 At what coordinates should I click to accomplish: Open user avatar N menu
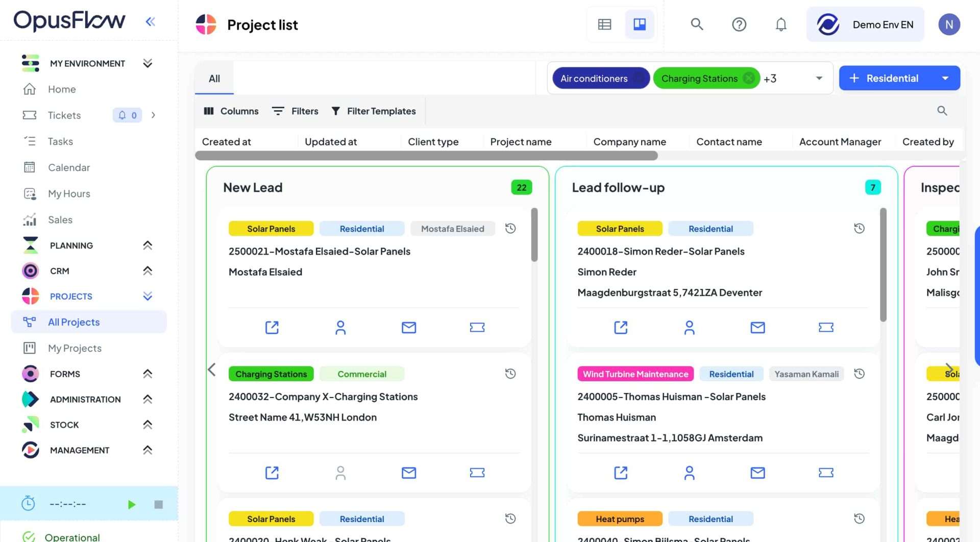[x=949, y=24]
